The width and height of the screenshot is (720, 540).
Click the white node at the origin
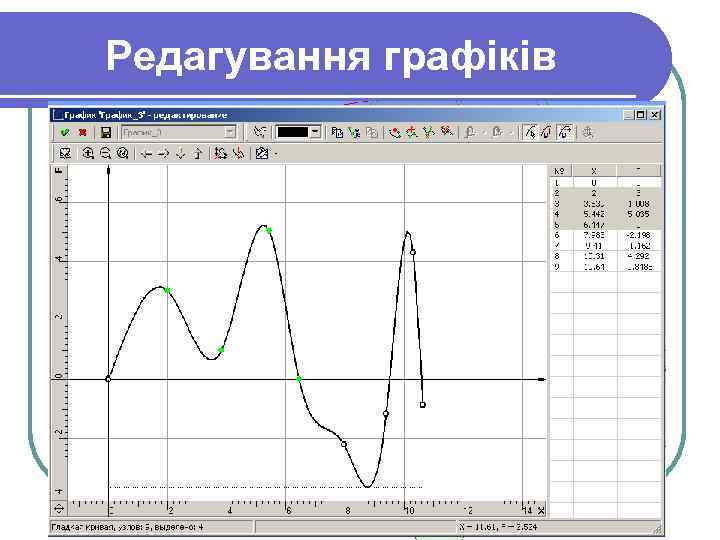[x=108, y=379]
